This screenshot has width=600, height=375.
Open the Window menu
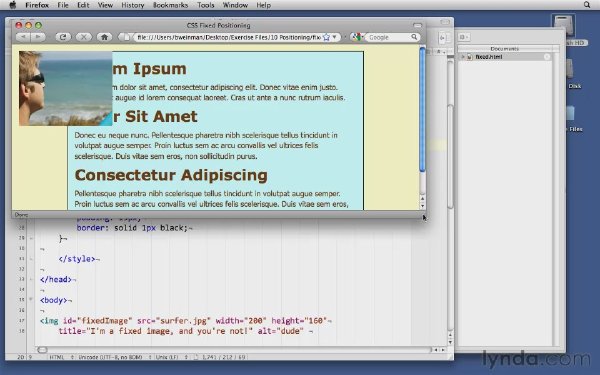coord(235,5)
